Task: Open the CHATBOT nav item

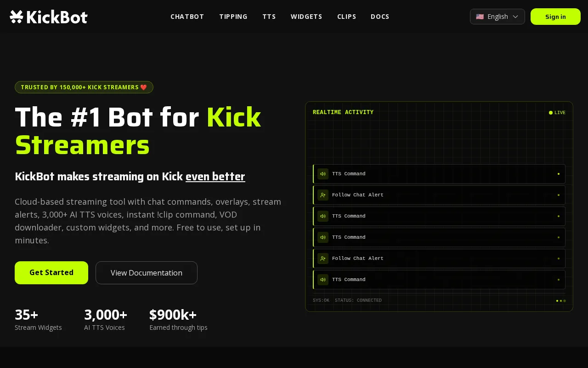Action: pyautogui.click(x=187, y=17)
